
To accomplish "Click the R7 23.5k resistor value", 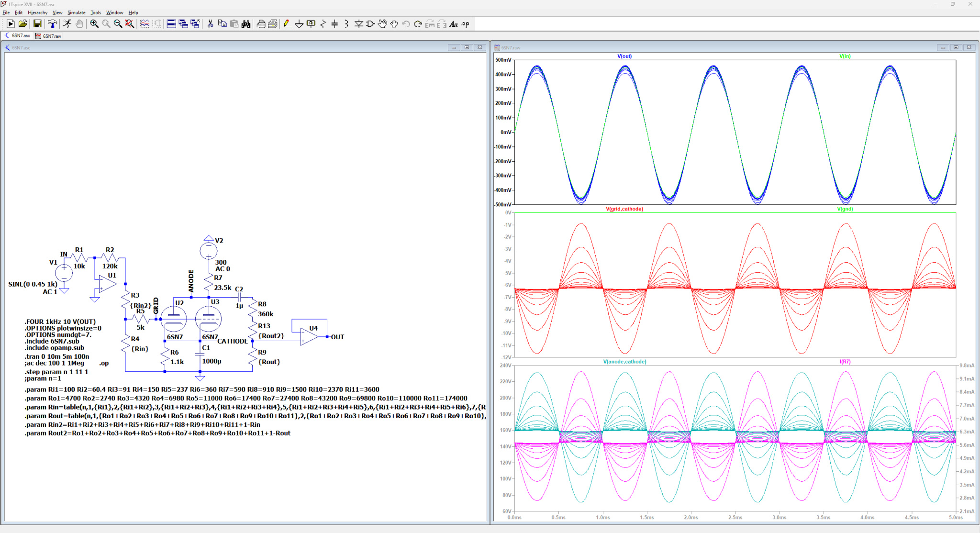I will tap(223, 288).
